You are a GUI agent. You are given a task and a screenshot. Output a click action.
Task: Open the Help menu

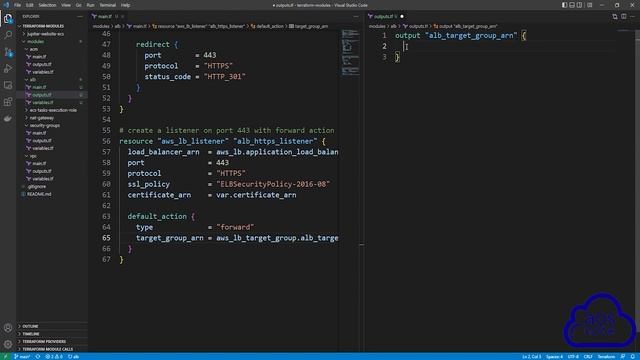click(125, 5)
